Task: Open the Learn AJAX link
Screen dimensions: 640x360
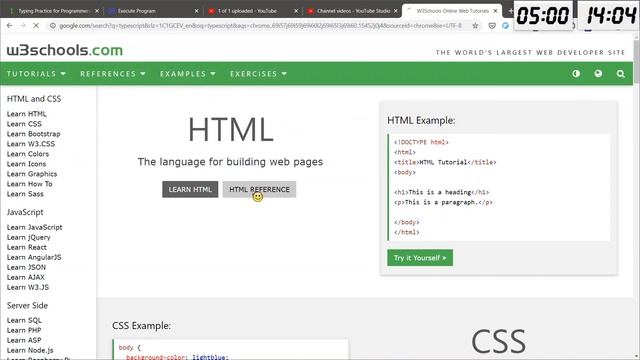Action: coord(26,277)
